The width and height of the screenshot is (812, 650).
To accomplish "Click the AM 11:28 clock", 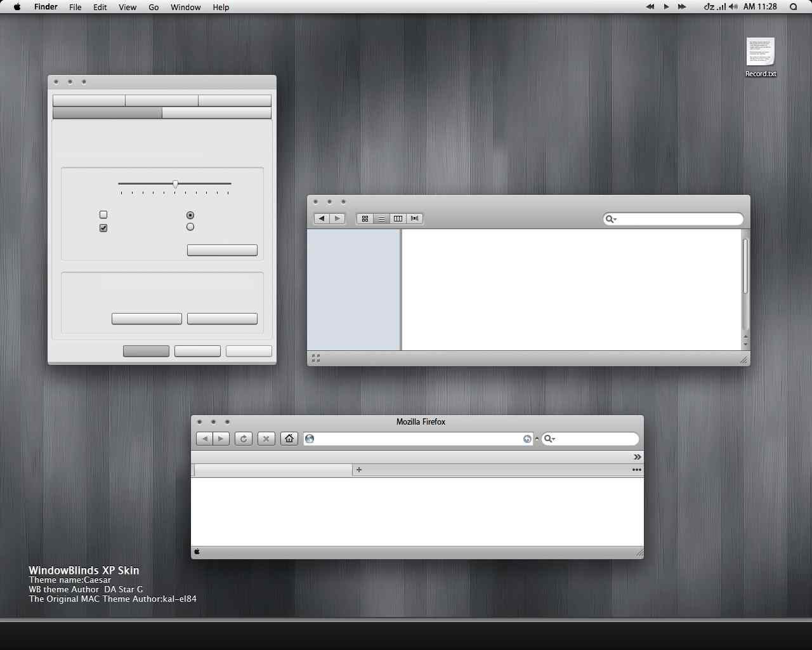I will coord(760,7).
